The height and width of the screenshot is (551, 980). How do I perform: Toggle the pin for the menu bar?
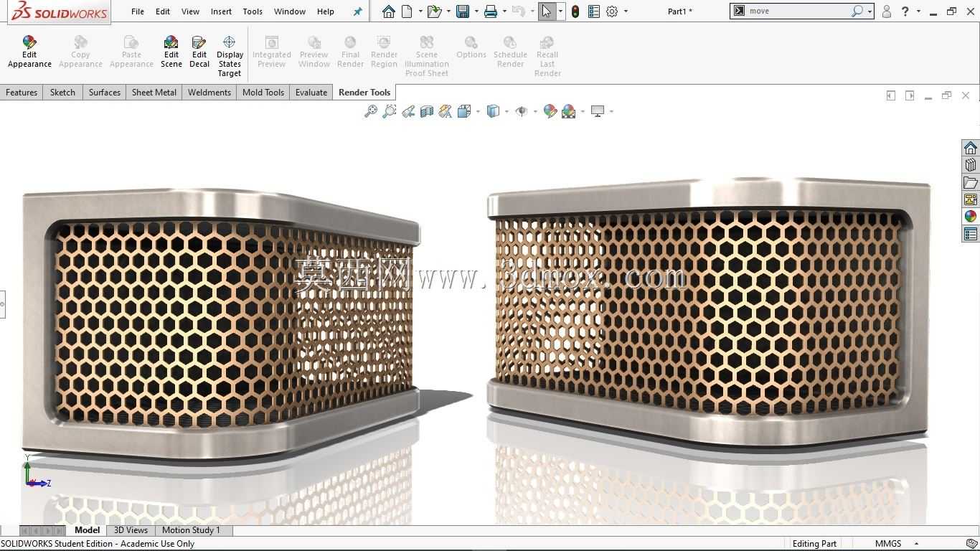click(x=358, y=11)
